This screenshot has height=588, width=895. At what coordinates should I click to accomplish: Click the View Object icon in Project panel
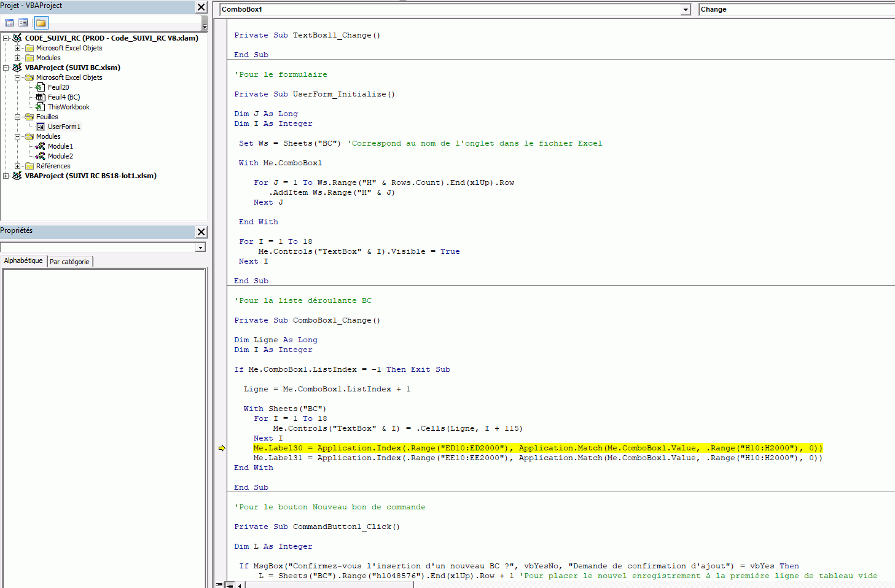[23, 23]
